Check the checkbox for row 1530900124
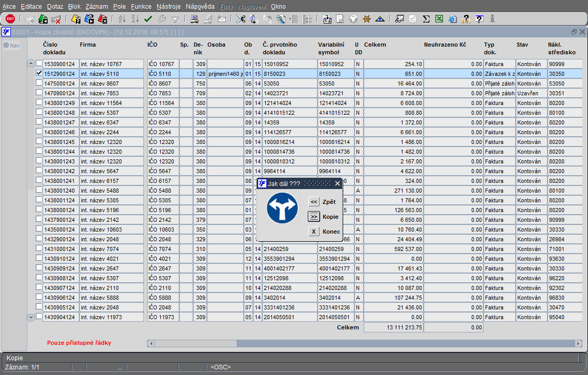 39,64
